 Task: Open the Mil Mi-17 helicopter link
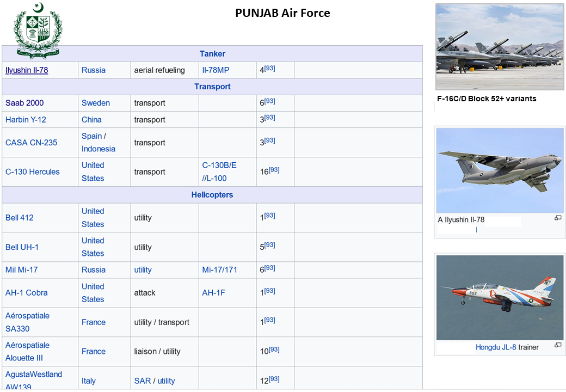tap(22, 269)
